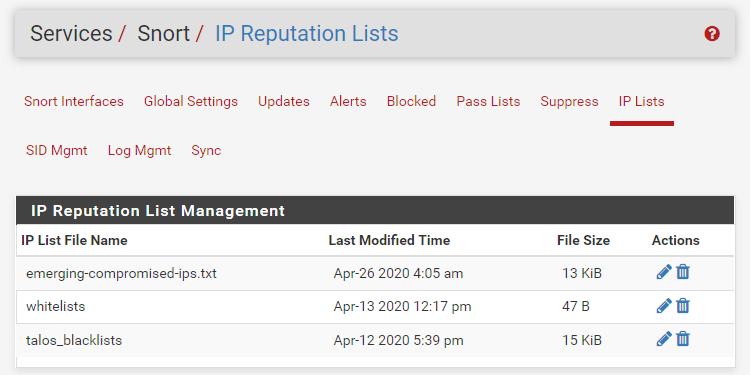Click the Services breadcrumb link
Viewport: 750px width, 375px height.
click(x=71, y=34)
